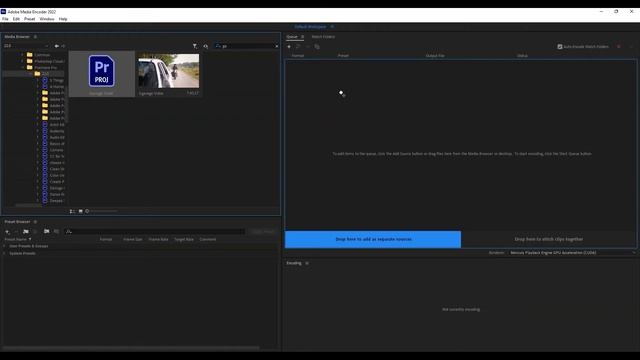This screenshot has height=360, width=640.
Task: Click the Target Rate column in Preset Browser
Action: (x=184, y=239)
